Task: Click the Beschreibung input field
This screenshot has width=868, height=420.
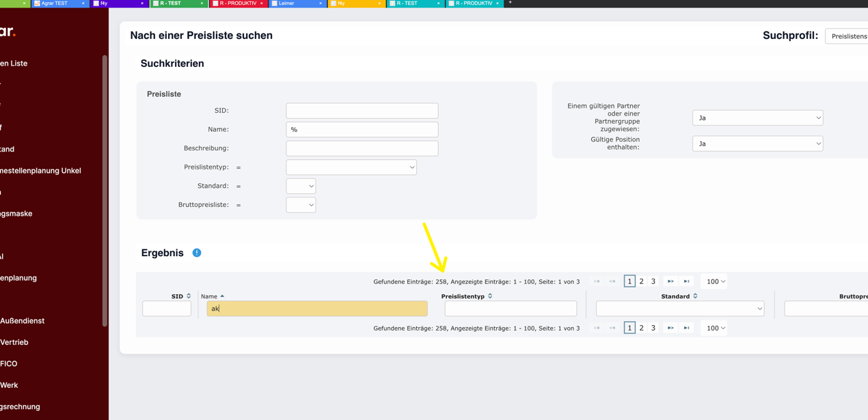Action: 362,148
